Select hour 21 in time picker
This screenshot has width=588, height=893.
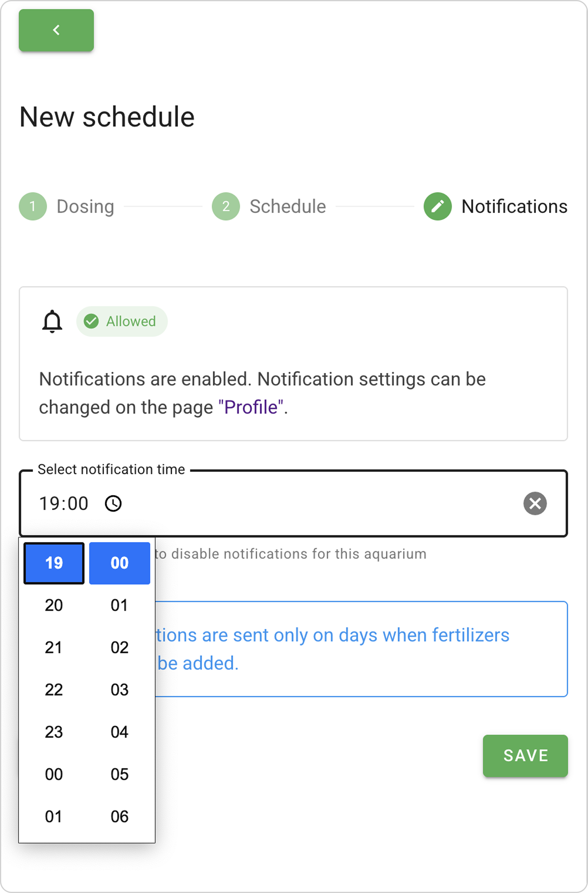54,648
